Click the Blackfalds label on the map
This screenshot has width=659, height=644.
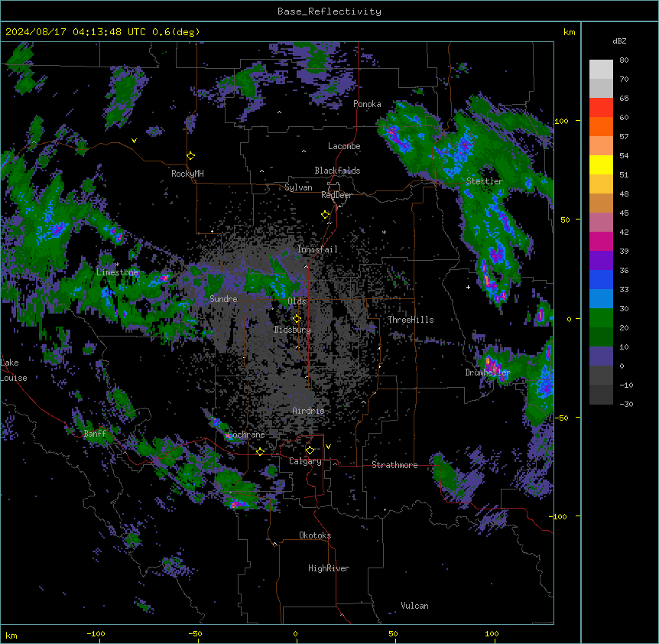[337, 171]
